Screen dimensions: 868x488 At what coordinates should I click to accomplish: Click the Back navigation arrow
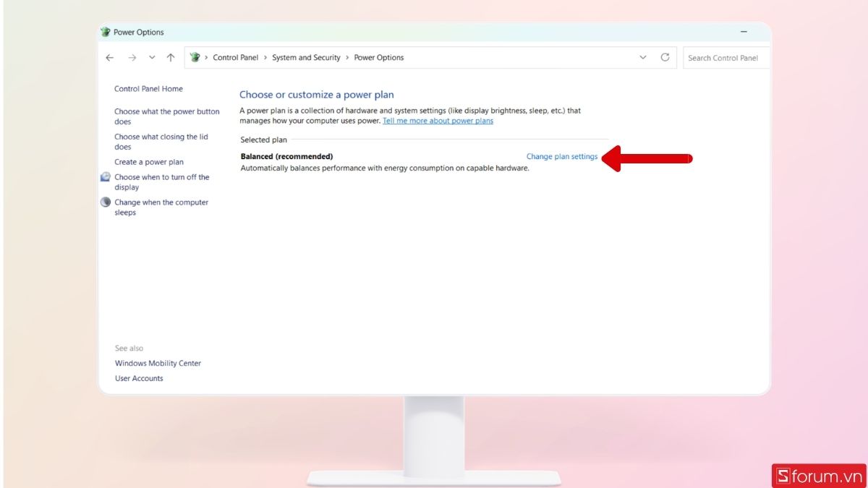click(109, 57)
